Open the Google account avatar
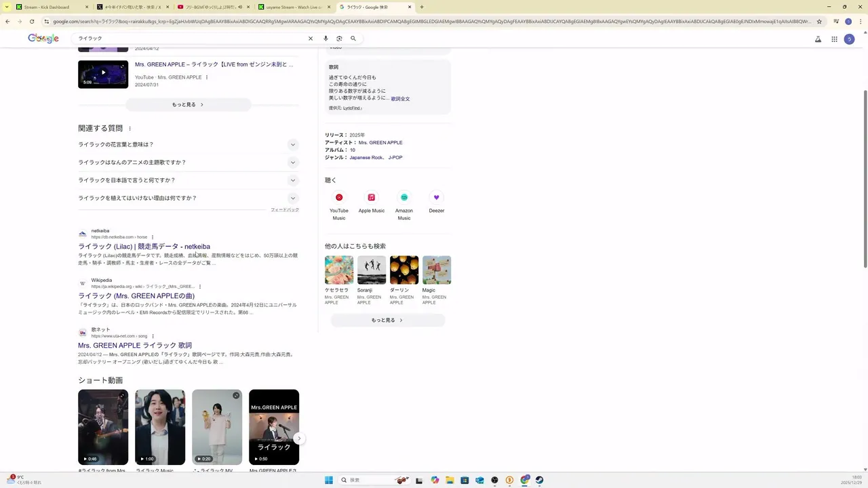 [x=849, y=39]
